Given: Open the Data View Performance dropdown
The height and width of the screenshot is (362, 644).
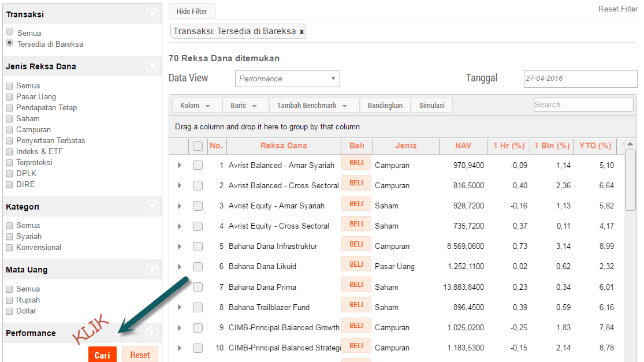Looking at the screenshot, I should (288, 79).
